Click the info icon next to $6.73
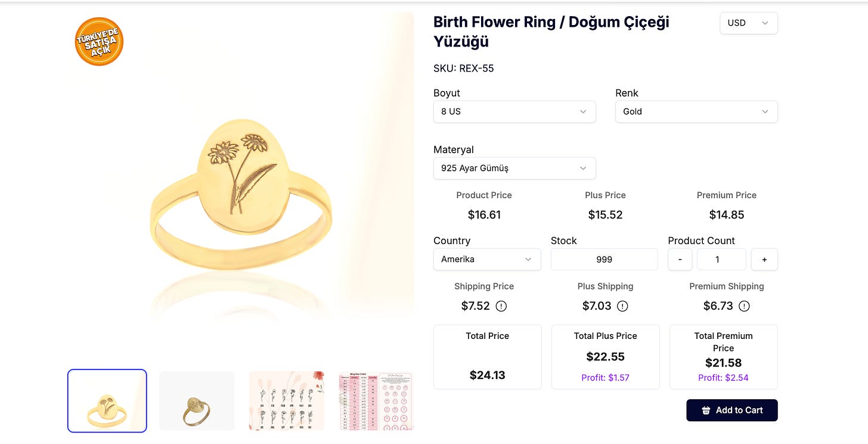Viewport: 868px width, 444px height. 744,306
